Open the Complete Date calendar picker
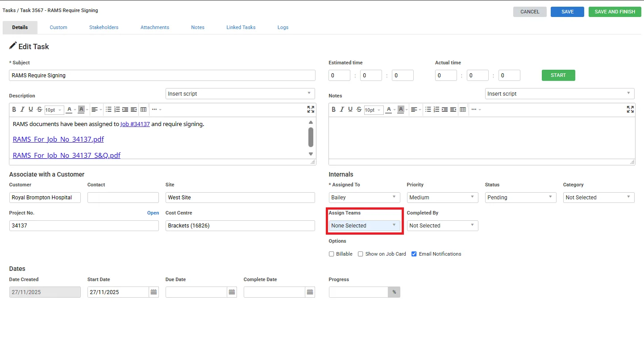Screen dimensions: 644x337 (x=310, y=292)
